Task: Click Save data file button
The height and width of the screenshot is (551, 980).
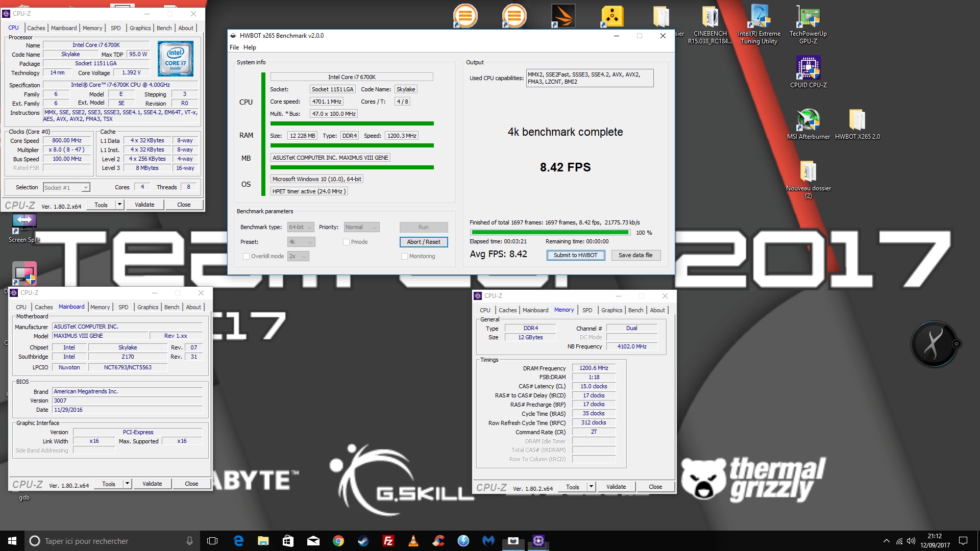Action: 635,255
